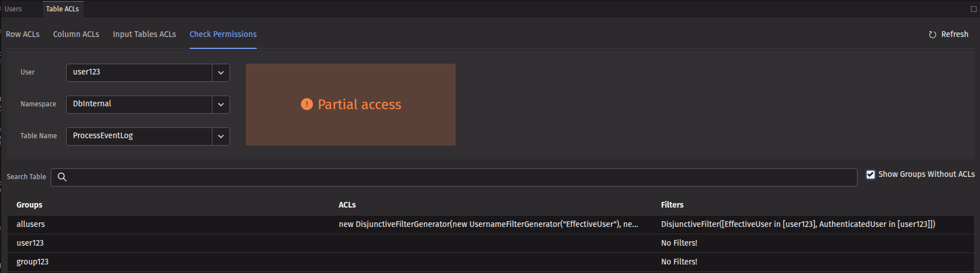
Task: Click the Filters column header
Action: 672,205
